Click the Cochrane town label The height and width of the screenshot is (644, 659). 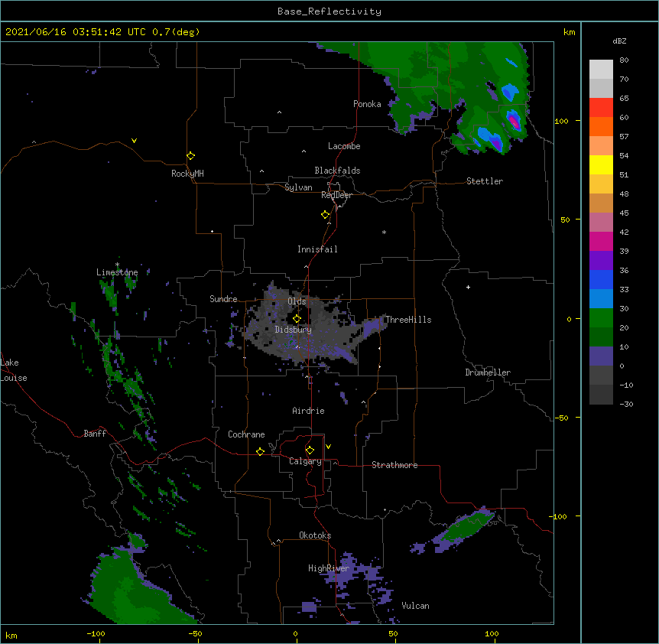(246, 434)
